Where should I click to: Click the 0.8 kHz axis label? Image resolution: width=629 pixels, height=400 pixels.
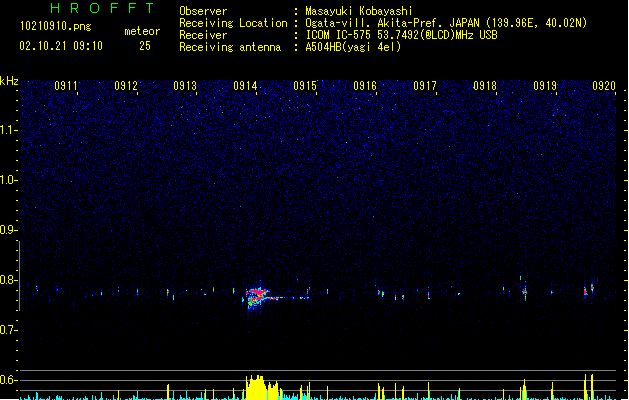(x=8, y=280)
